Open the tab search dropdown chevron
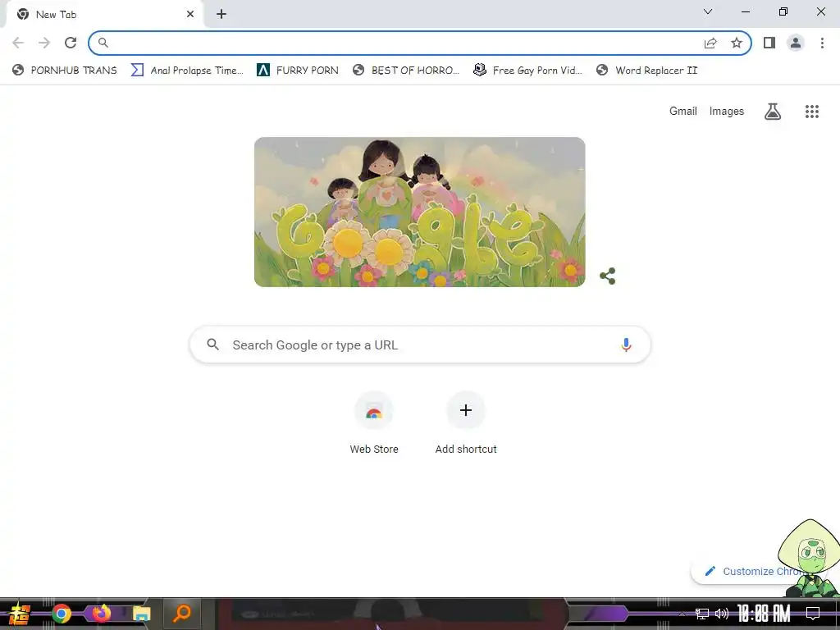Viewport: 840px width, 630px height. [708, 11]
